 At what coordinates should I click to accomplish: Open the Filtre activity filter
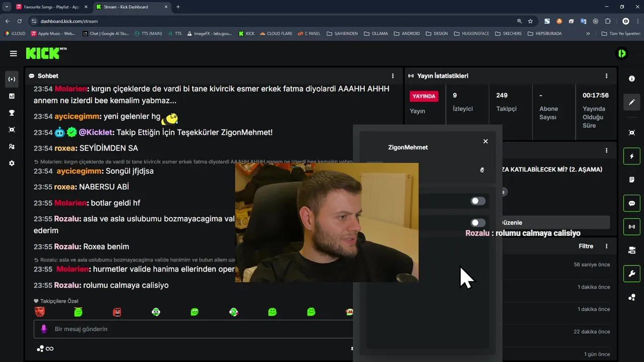[x=586, y=246]
